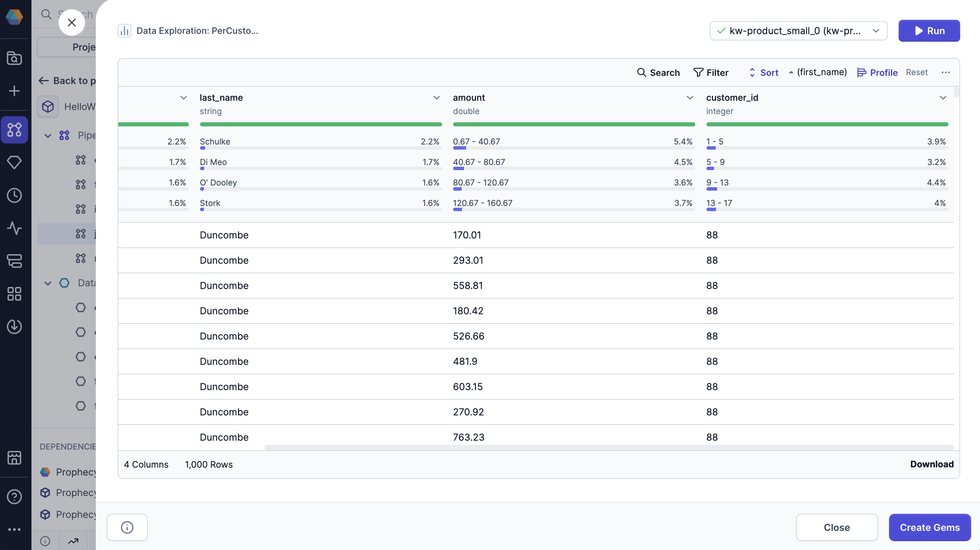980x550 pixels.
Task: Click the plus create icon in sidebar
Action: pos(14,91)
